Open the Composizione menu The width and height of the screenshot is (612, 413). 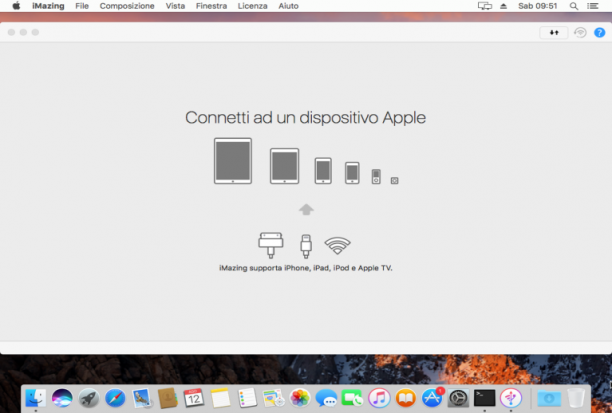127,6
